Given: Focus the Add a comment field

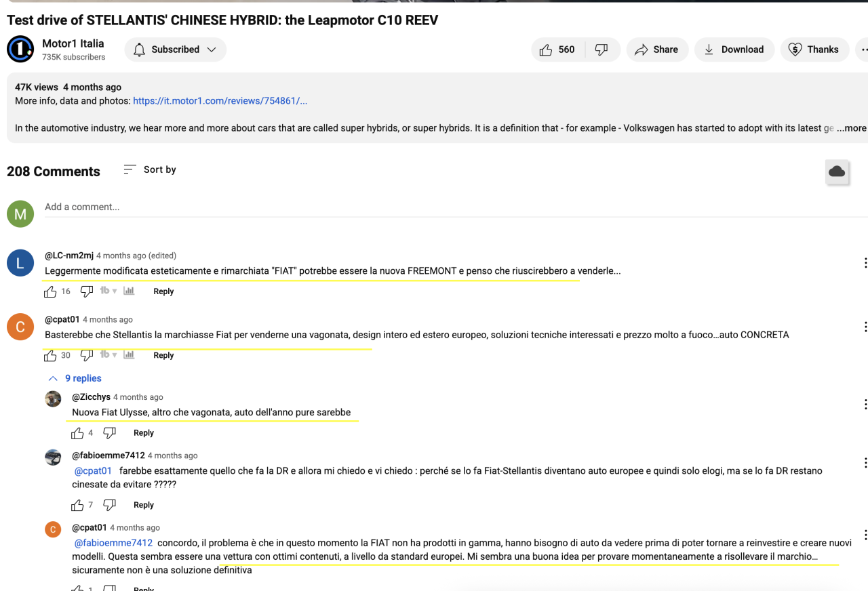Looking at the screenshot, I should tap(456, 207).
